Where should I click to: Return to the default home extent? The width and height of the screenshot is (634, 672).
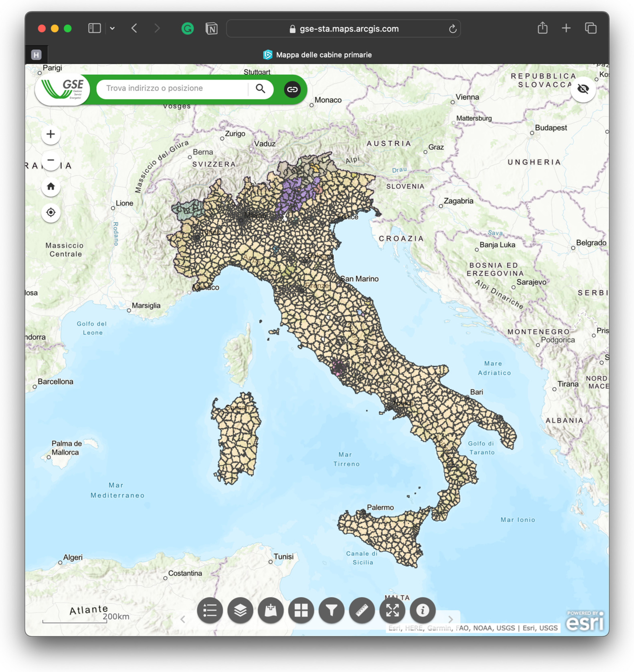tap(51, 187)
